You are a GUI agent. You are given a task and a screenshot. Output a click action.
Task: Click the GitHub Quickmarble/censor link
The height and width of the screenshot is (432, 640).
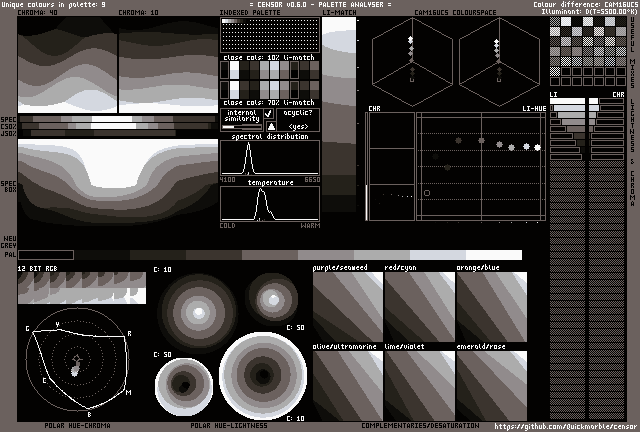pos(565,427)
